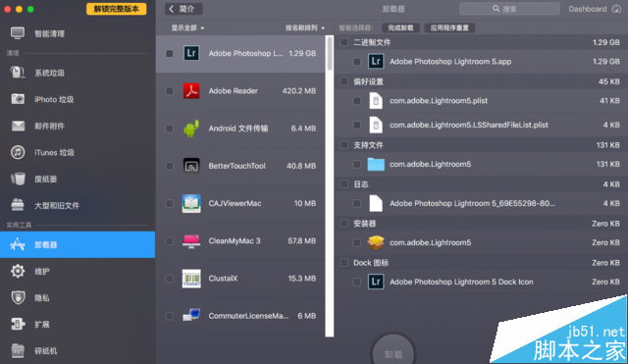Select the 应用程序重置 smart selector

pos(449,27)
